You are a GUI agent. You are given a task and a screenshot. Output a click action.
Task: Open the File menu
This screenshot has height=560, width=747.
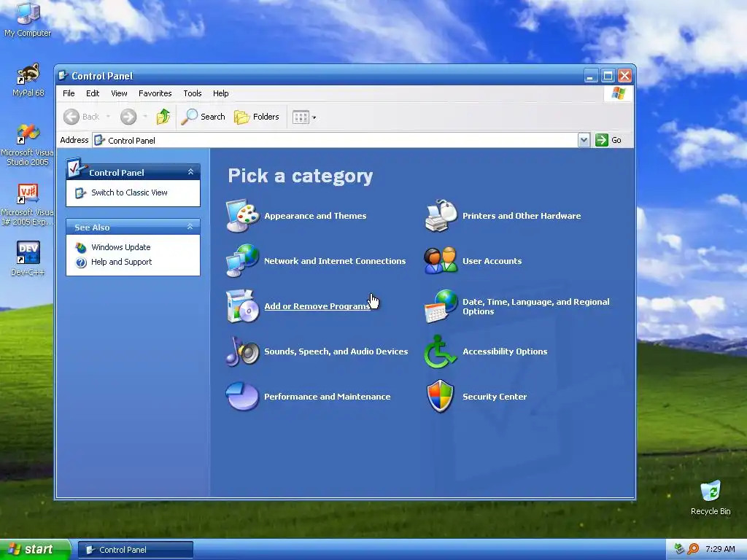pyautogui.click(x=69, y=93)
